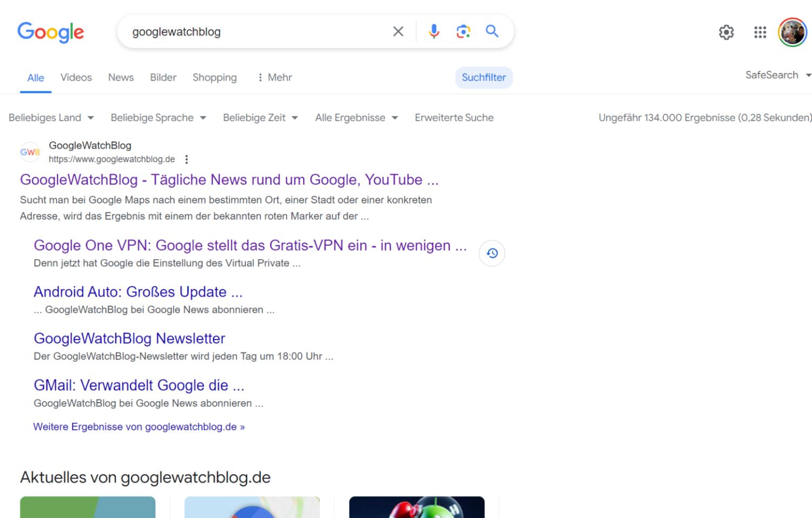The width and height of the screenshot is (812, 518).
Task: Click the magnifying glass search button
Action: 492,31
